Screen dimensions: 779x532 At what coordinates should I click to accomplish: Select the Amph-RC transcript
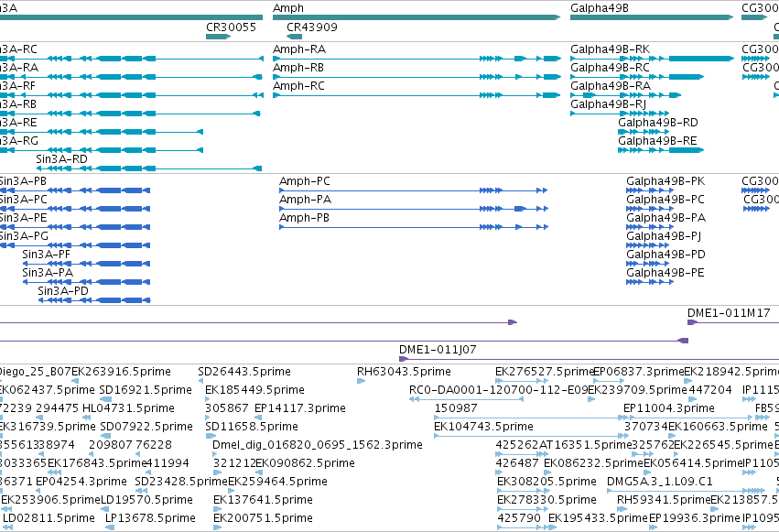click(x=417, y=95)
